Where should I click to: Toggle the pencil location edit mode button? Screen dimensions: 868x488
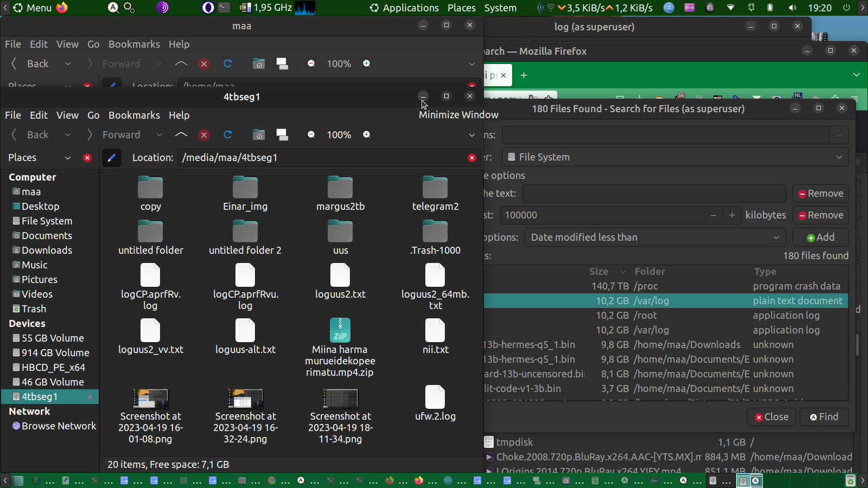[111, 158]
